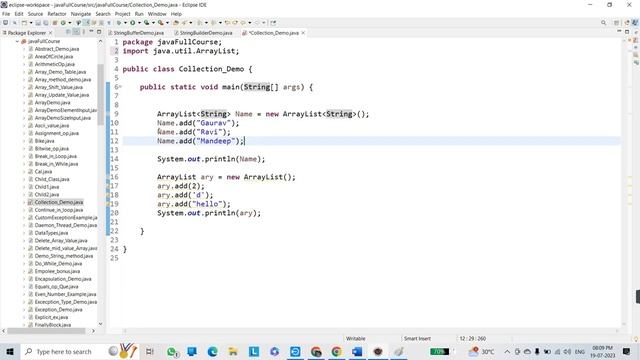This screenshot has width=640, height=360.
Task: Click the Package Explorer horizontal scrollbar
Action: [x=46, y=331]
